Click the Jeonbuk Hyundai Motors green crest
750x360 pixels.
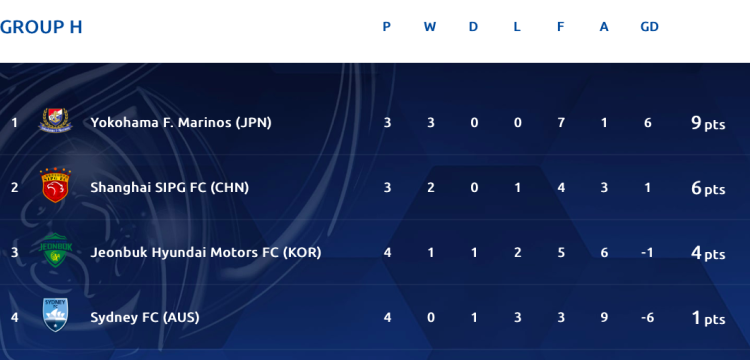click(55, 250)
